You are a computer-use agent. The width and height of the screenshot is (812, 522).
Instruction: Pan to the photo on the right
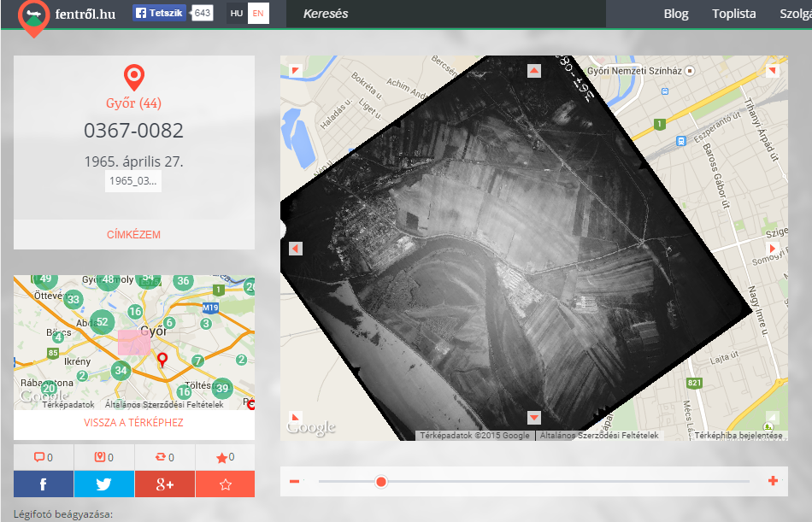point(772,249)
